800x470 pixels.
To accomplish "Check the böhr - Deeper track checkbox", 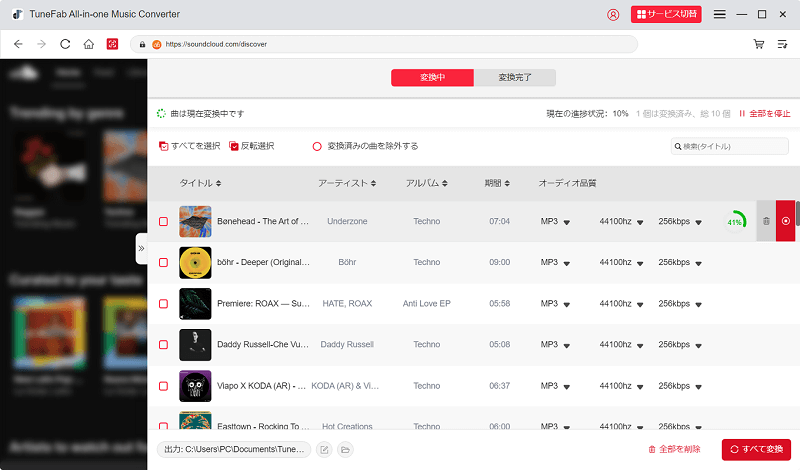I will tap(163, 262).
